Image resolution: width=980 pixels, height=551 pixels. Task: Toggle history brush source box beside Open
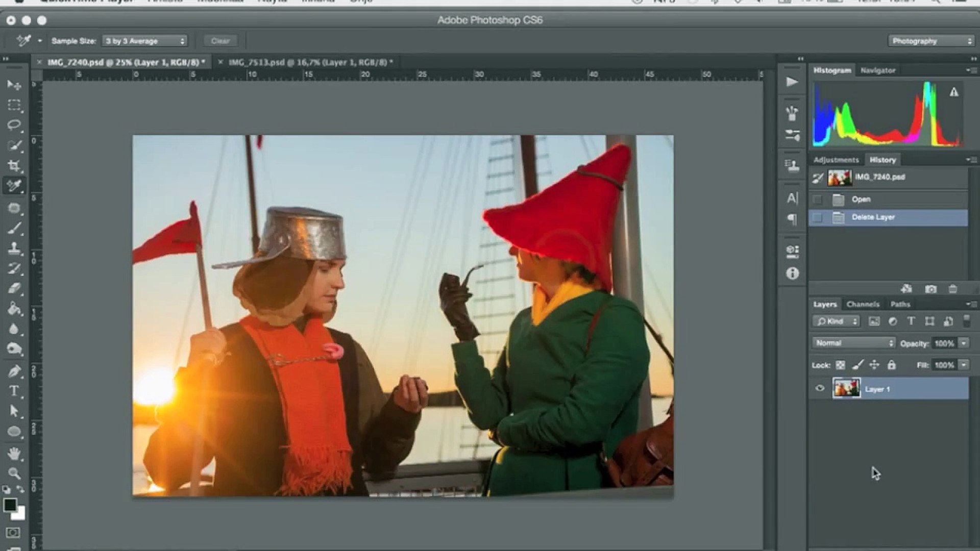tap(818, 199)
